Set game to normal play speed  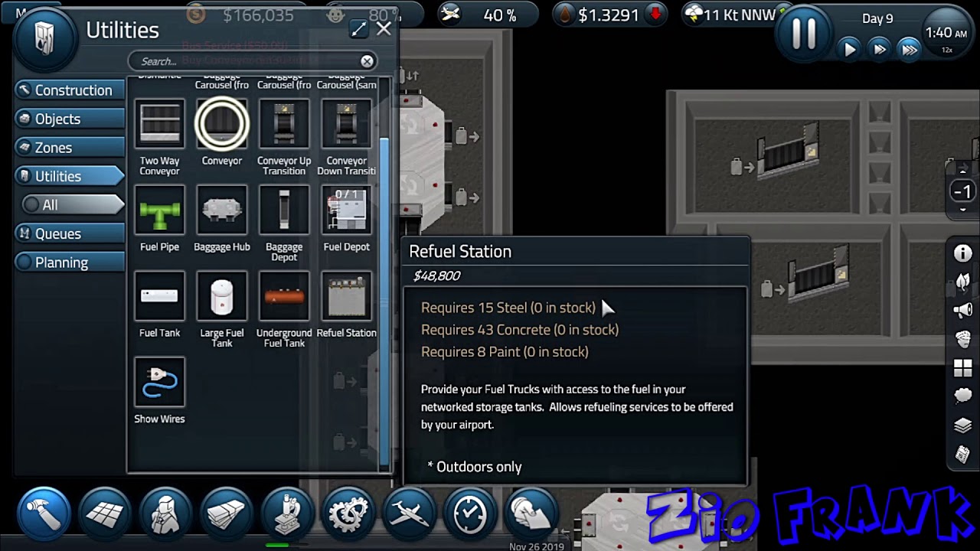click(x=850, y=50)
